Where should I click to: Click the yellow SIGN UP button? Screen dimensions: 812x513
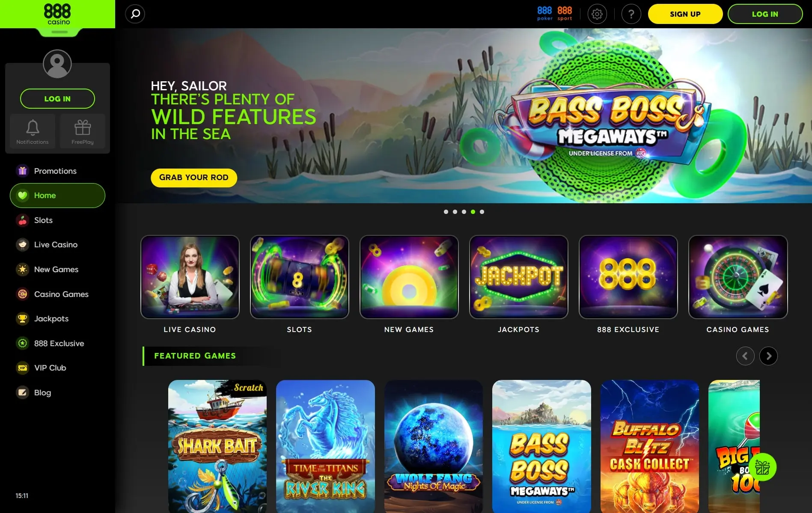point(685,14)
